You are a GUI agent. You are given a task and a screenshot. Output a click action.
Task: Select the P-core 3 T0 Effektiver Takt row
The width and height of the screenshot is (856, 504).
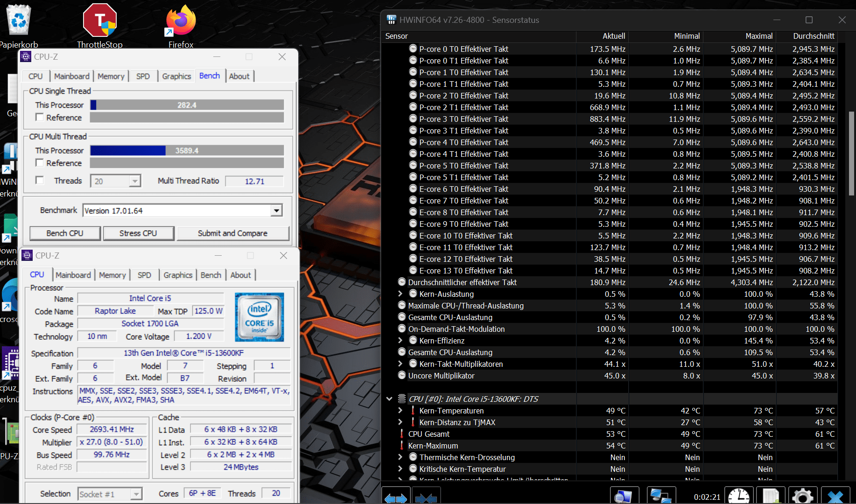tap(609, 119)
